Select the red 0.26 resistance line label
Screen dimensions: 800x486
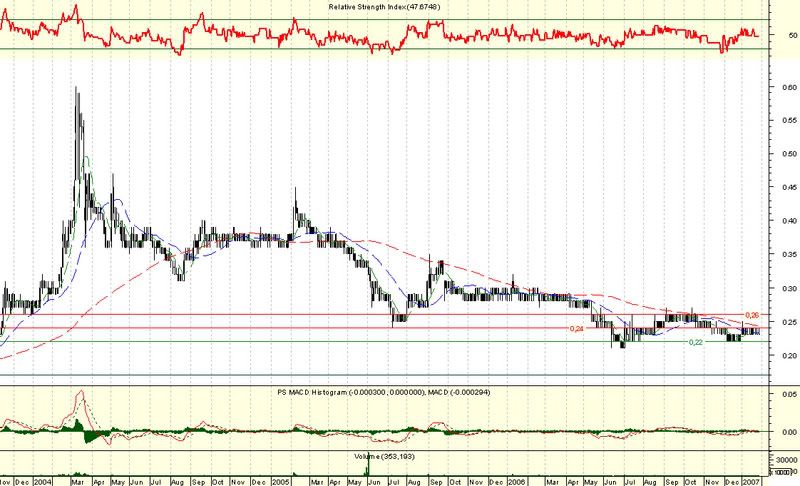[752, 315]
